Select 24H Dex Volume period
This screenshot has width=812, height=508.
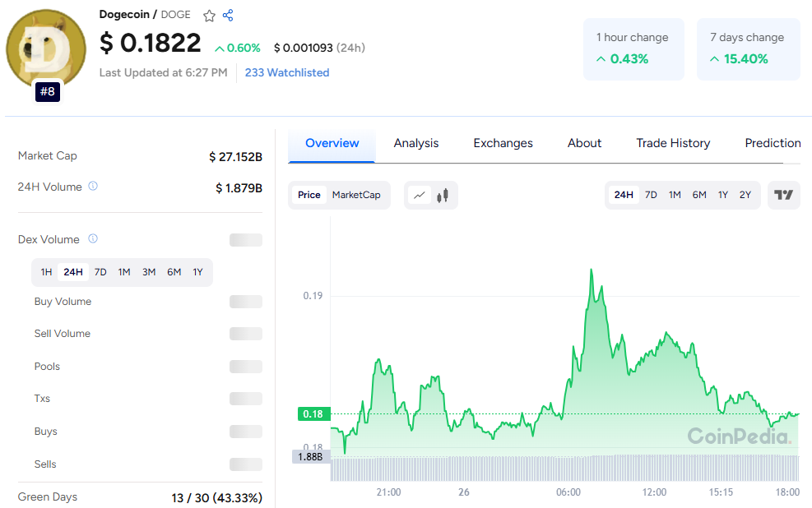point(73,272)
